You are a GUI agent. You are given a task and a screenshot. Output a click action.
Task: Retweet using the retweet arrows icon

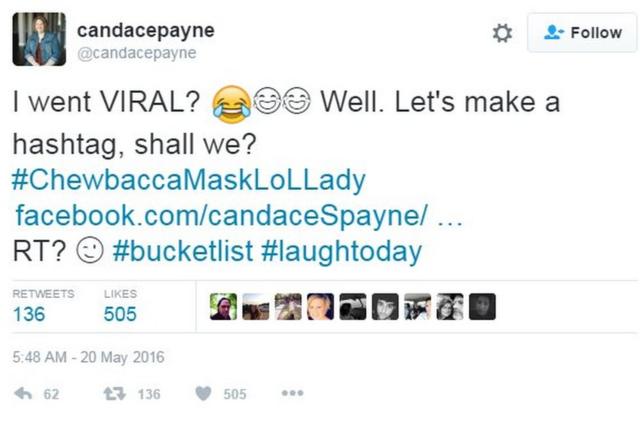[115, 394]
